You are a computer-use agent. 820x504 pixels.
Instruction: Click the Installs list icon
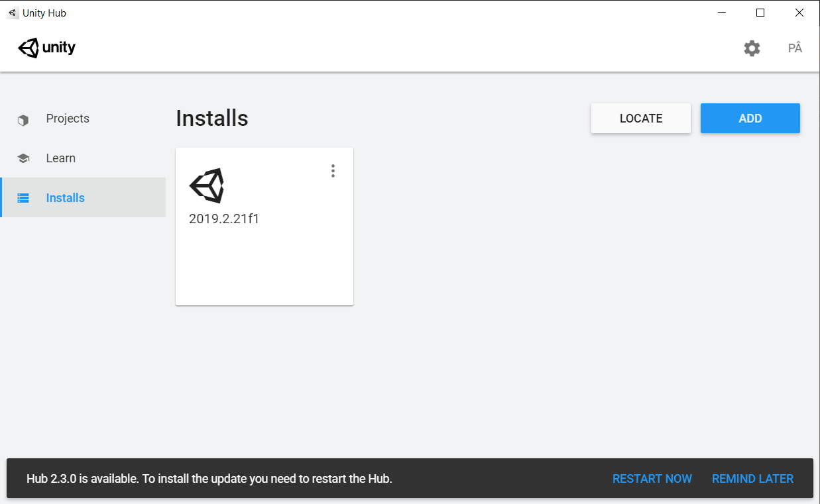[23, 198]
